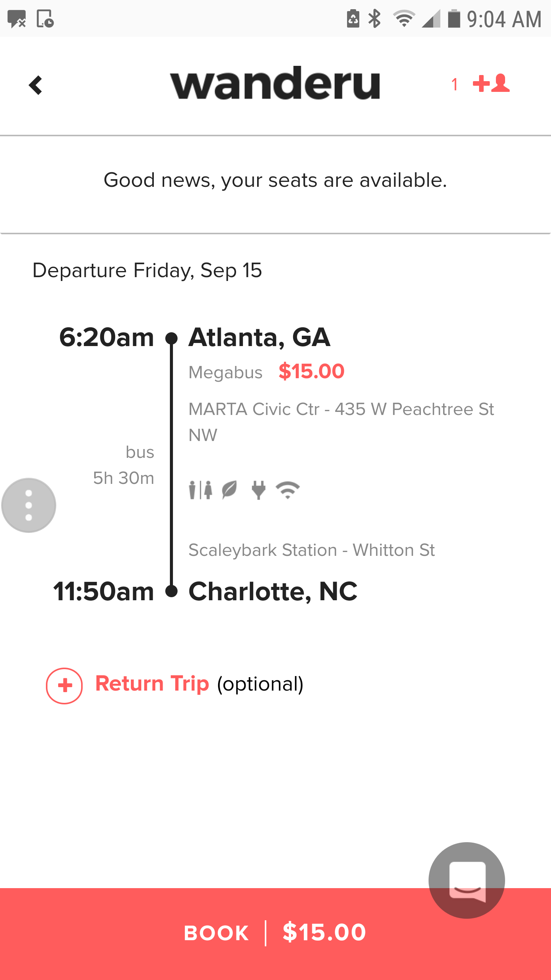Tap the Scaleybark Station address

coord(311,550)
